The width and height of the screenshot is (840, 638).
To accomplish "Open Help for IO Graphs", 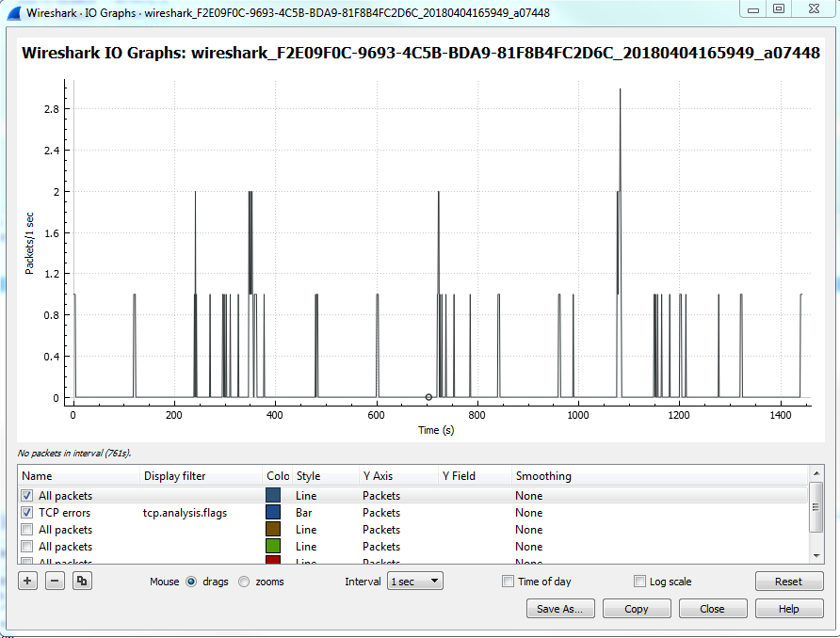I will (789, 609).
